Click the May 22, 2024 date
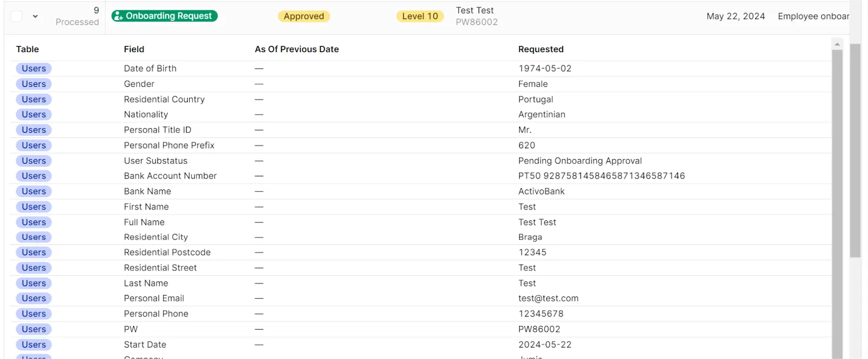This screenshot has height=359, width=868. [x=736, y=16]
